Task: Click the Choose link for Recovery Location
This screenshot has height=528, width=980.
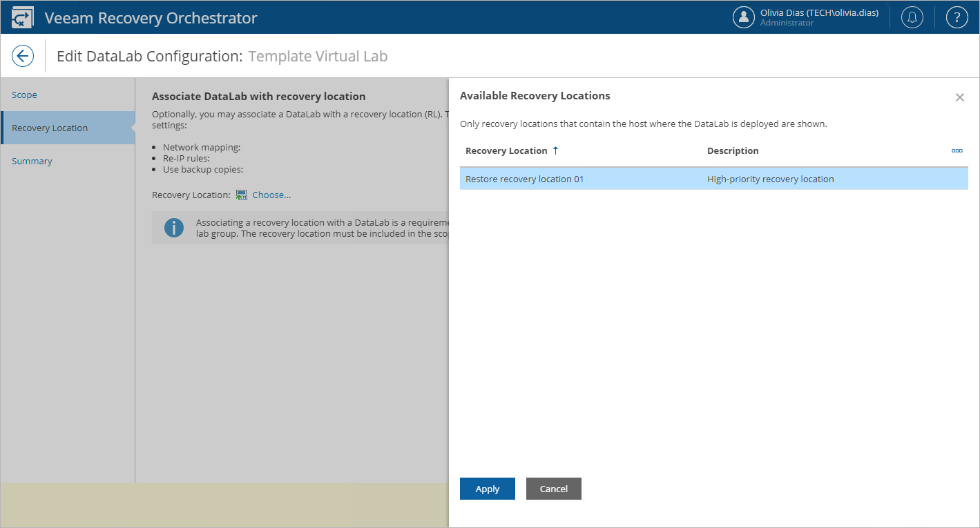Action: [271, 195]
